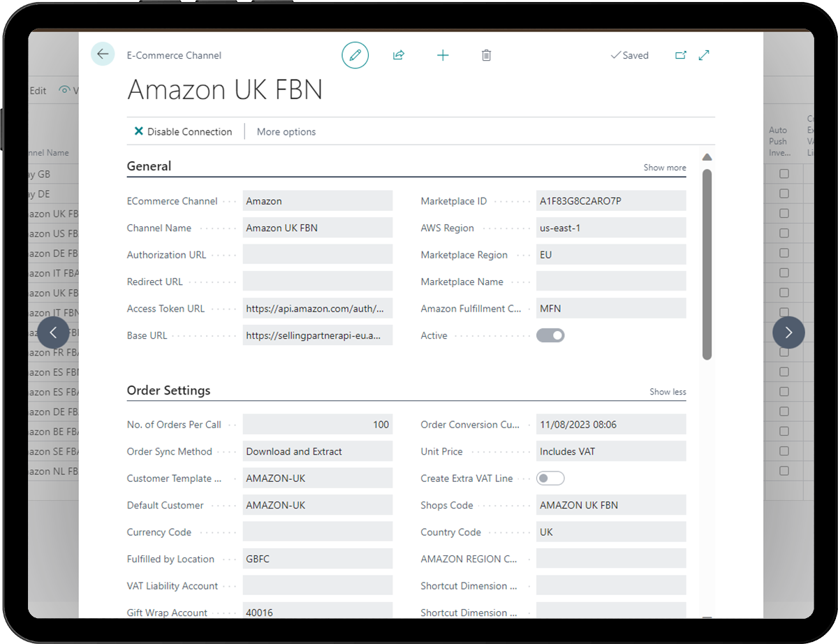Collapse the General section header
The width and height of the screenshot is (838, 644).
(149, 166)
